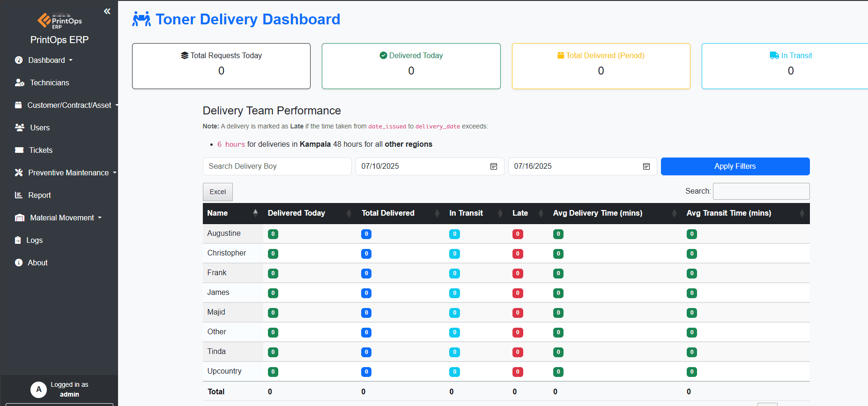The width and height of the screenshot is (868, 406).
Task: Click the Logs clipboard icon
Action: pyautogui.click(x=18, y=240)
